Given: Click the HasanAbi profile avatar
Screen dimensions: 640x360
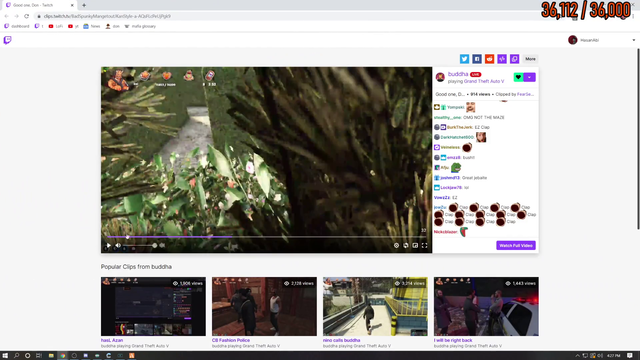Looking at the screenshot, I should pyautogui.click(x=573, y=40).
